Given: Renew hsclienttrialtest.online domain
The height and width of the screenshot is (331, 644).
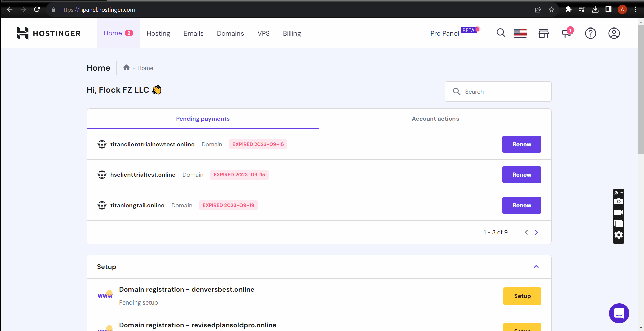Looking at the screenshot, I should point(522,175).
